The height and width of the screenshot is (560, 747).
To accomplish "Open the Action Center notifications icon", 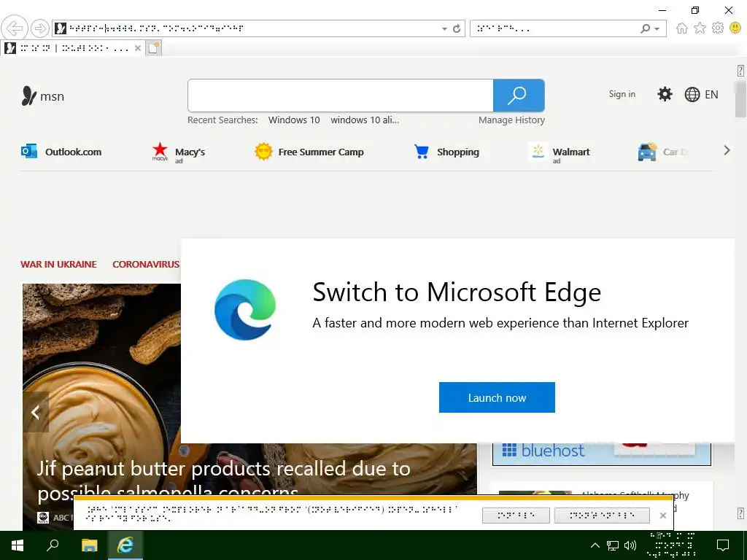I will (x=723, y=545).
